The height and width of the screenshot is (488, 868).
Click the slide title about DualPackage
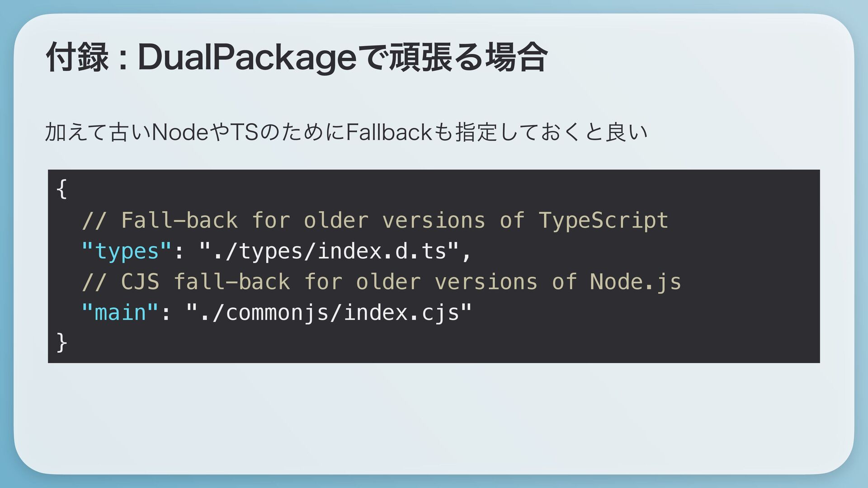(x=297, y=58)
